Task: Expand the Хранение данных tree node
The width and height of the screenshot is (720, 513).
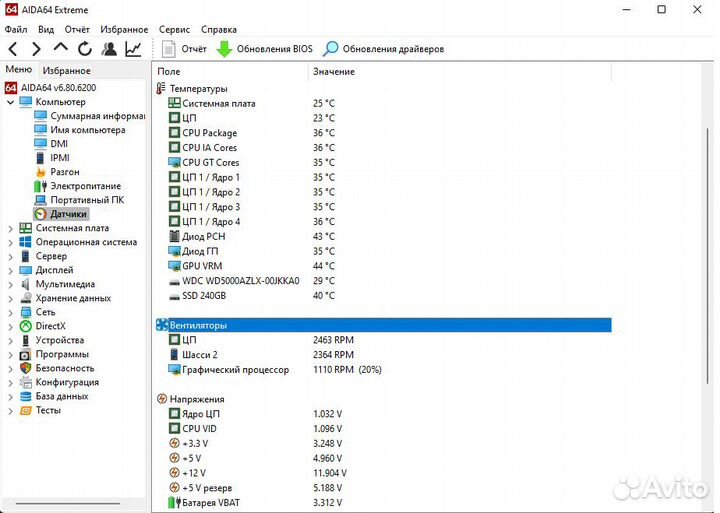Action: [x=11, y=299]
